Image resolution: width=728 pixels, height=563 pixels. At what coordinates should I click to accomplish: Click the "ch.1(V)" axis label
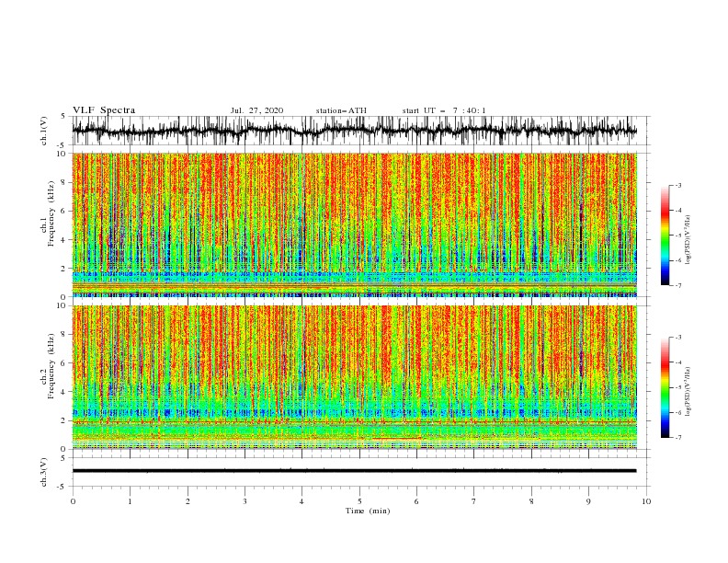coord(44,131)
